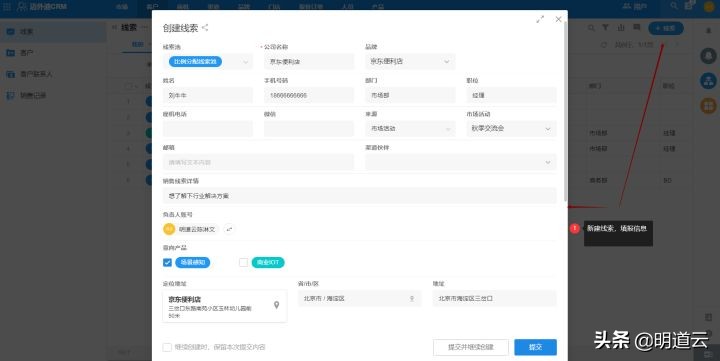Click the 提交 submit button
Image resolution: width=720 pixels, height=361 pixels.
point(535,347)
